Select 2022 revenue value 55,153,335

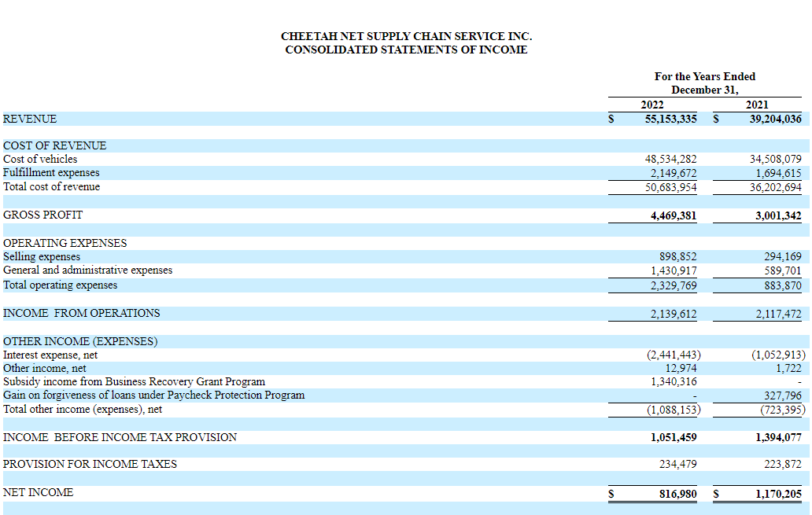click(670, 119)
